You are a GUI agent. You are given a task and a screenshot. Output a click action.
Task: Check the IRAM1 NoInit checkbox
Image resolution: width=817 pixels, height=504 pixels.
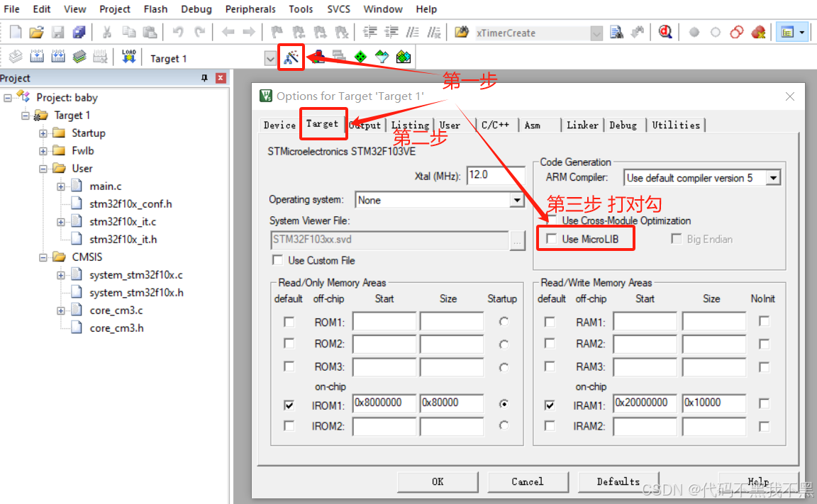pos(764,403)
